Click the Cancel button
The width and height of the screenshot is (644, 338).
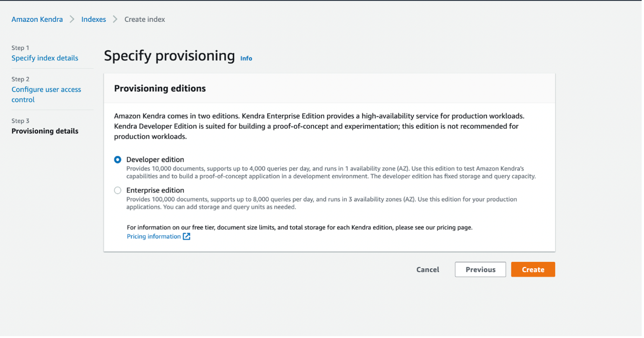(x=428, y=270)
